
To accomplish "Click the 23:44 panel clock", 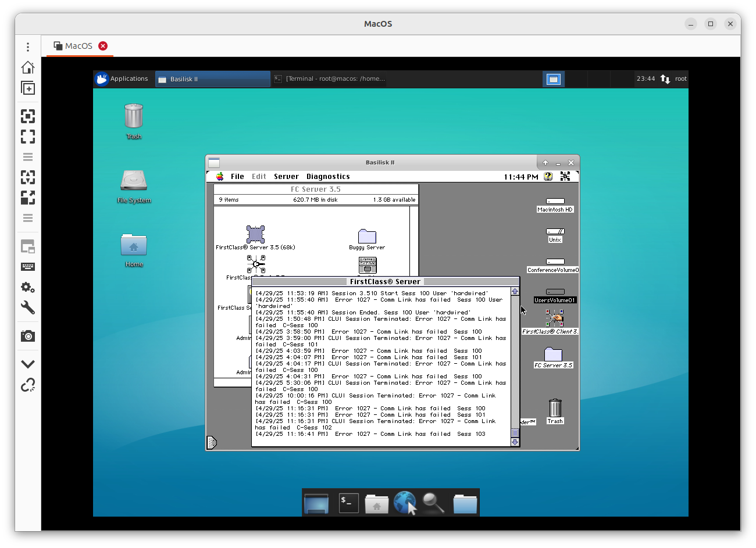I will coord(646,79).
